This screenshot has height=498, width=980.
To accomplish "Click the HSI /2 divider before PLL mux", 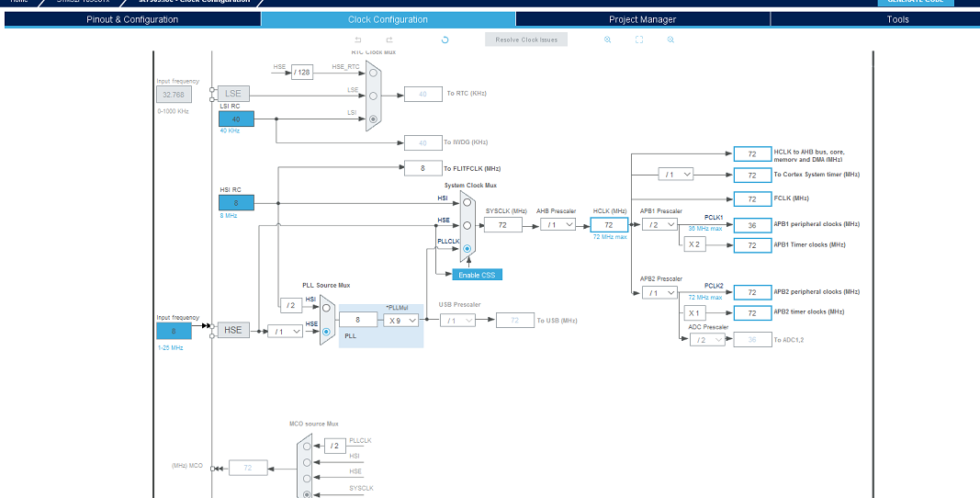I will [290, 305].
